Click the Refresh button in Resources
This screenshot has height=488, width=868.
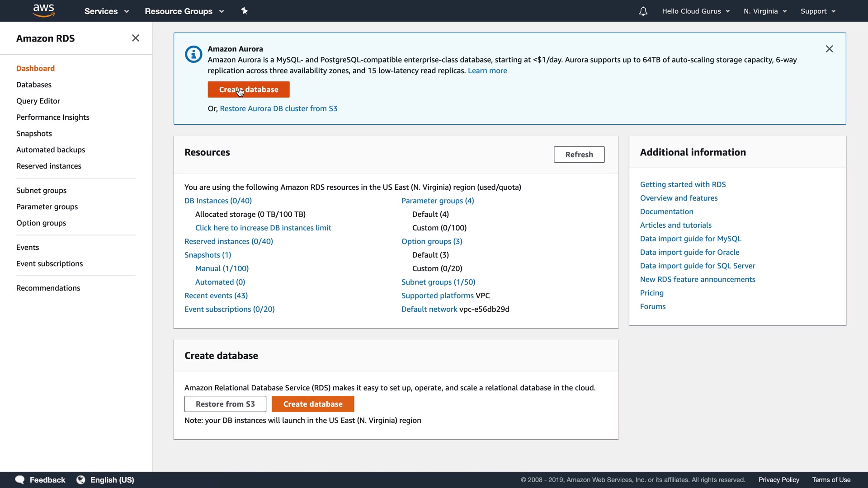579,155
